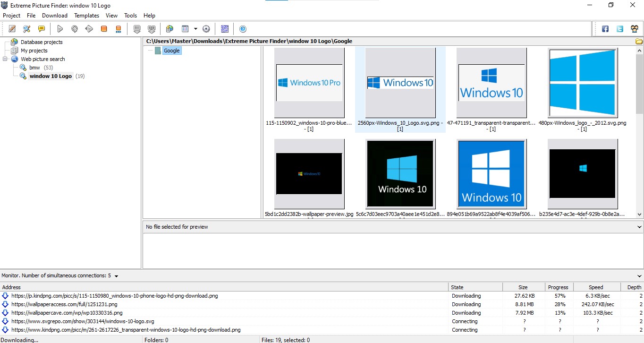Select the b235e4d7-ac3e thumbnail
Viewport: 644px width, 343px height.
(x=583, y=174)
